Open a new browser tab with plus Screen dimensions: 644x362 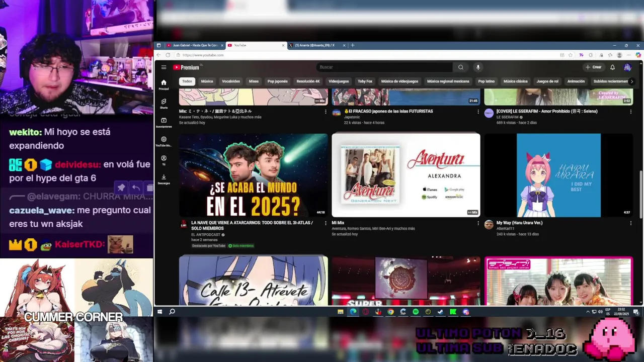[x=352, y=45]
